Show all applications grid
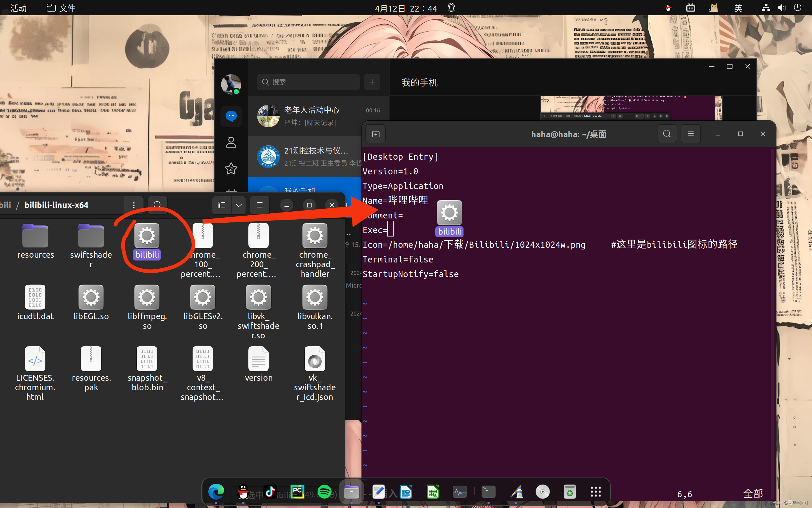The height and width of the screenshot is (508, 812). 595,492
